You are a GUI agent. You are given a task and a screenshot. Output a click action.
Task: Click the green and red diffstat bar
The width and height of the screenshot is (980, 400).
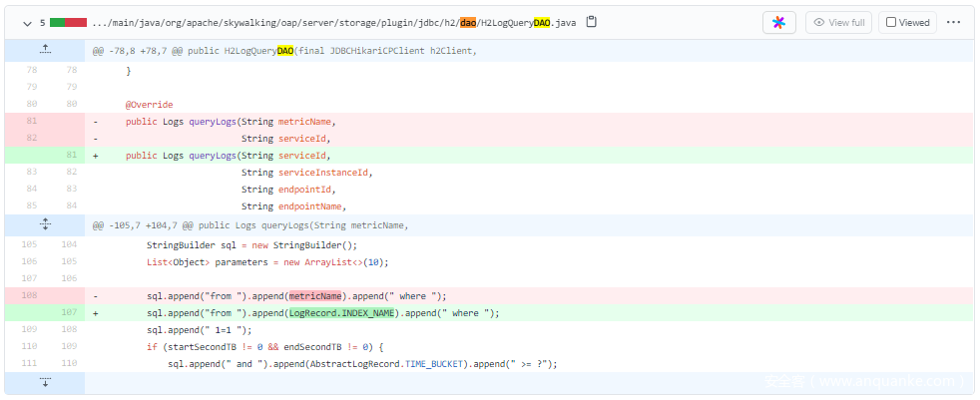pos(68,22)
